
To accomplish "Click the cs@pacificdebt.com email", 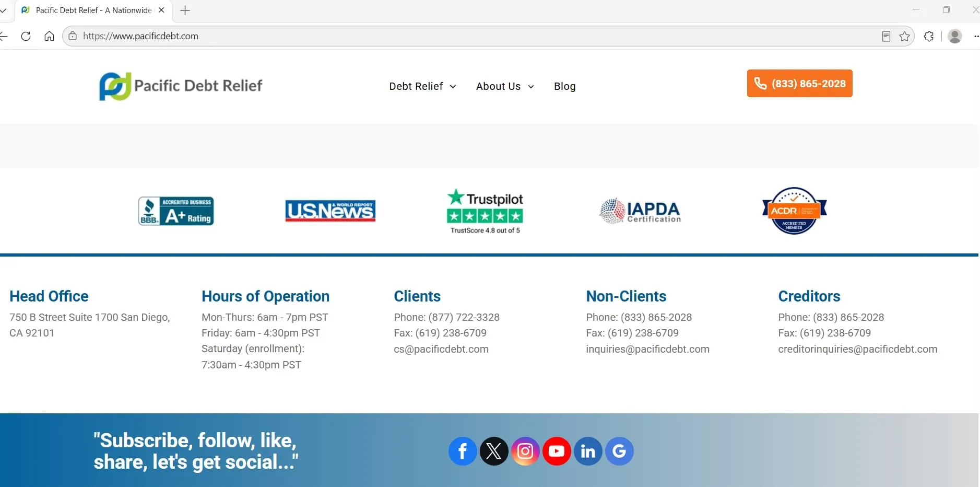I will coord(441,349).
